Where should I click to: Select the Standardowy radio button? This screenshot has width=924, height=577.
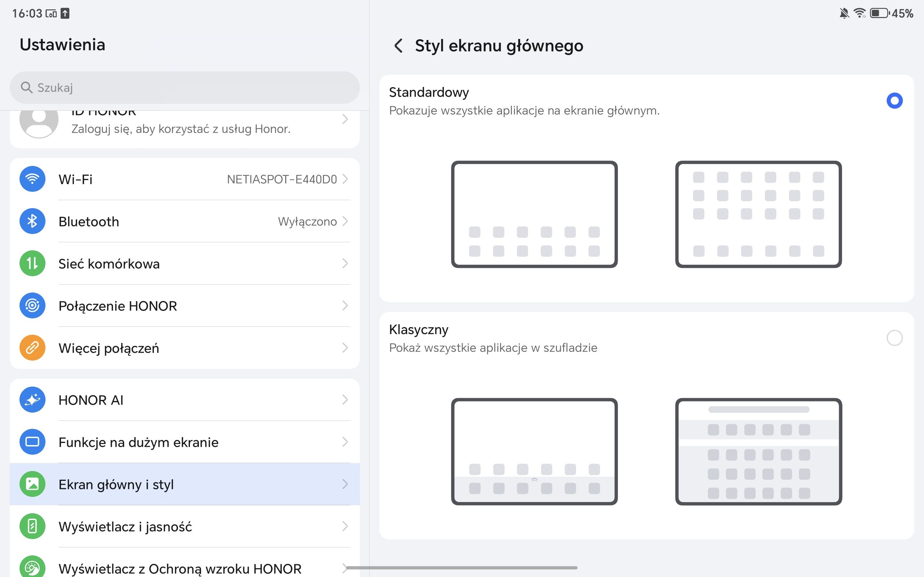[894, 101]
